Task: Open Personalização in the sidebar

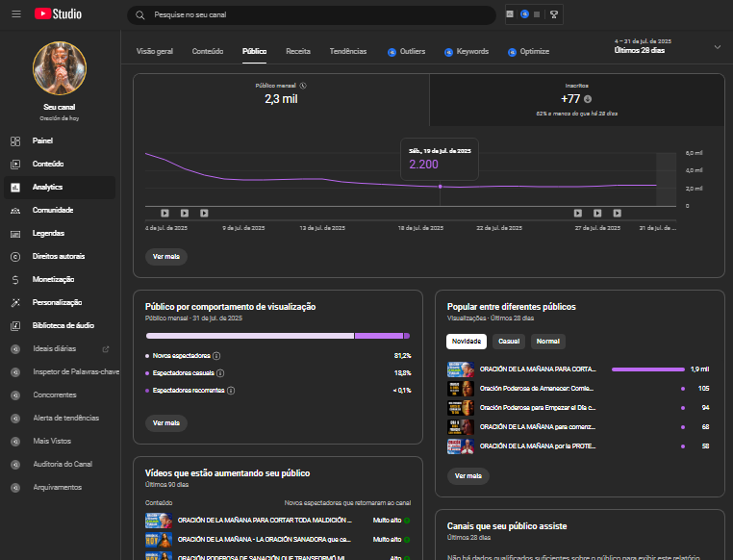Action: 60,302
